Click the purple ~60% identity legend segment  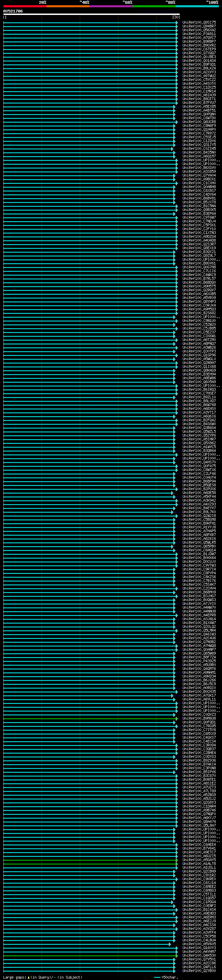click(x=111, y=6)
